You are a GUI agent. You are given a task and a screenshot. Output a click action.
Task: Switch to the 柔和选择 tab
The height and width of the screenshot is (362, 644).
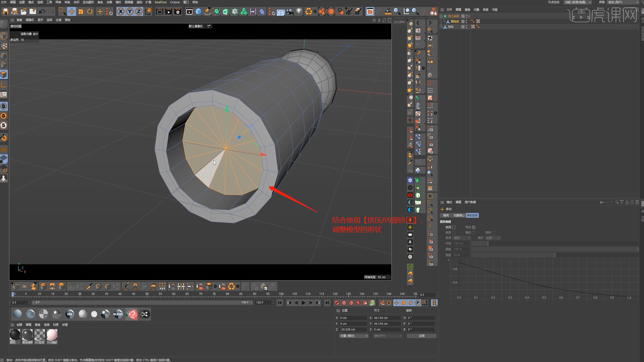coord(472,216)
